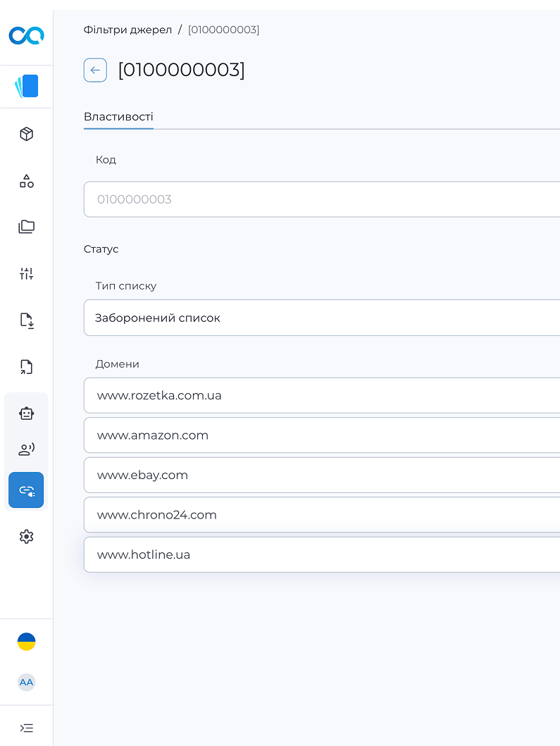Open the file download import icon
Image resolution: width=560 pixels, height=746 pixels.
coord(26,321)
